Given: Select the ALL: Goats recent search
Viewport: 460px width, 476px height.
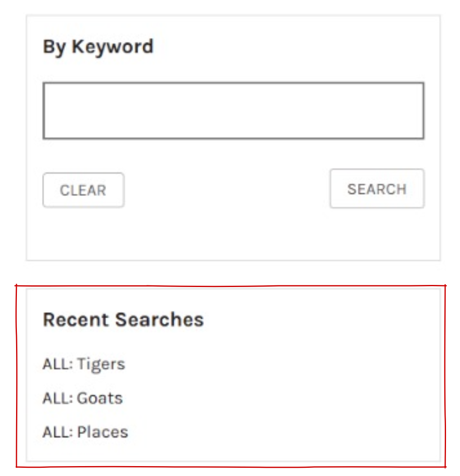Looking at the screenshot, I should [x=83, y=398].
